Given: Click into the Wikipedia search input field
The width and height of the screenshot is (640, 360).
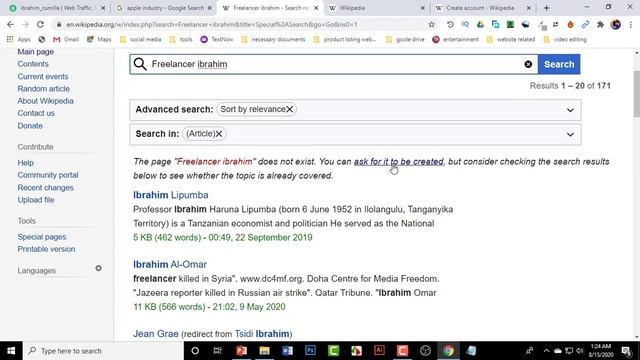Looking at the screenshot, I should click(x=335, y=64).
